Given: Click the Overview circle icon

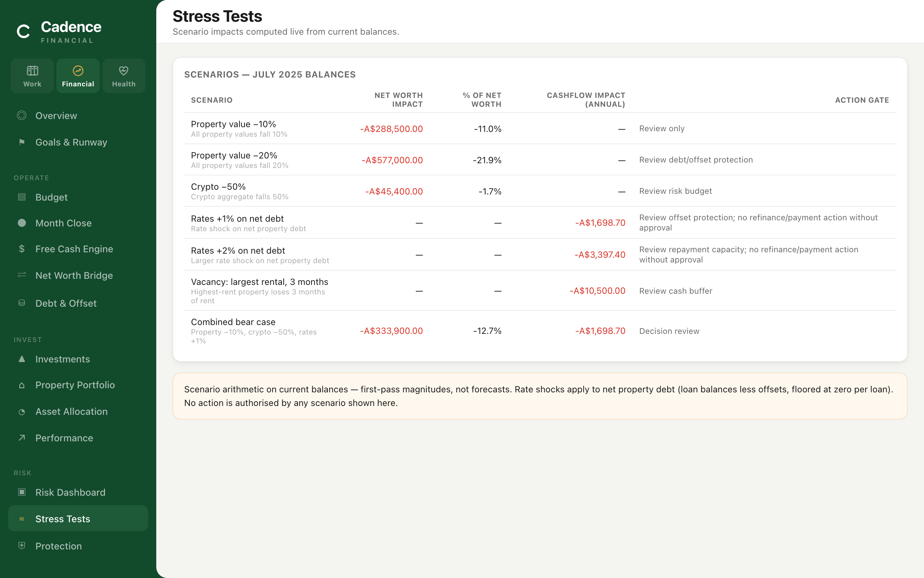Looking at the screenshot, I should [x=22, y=116].
